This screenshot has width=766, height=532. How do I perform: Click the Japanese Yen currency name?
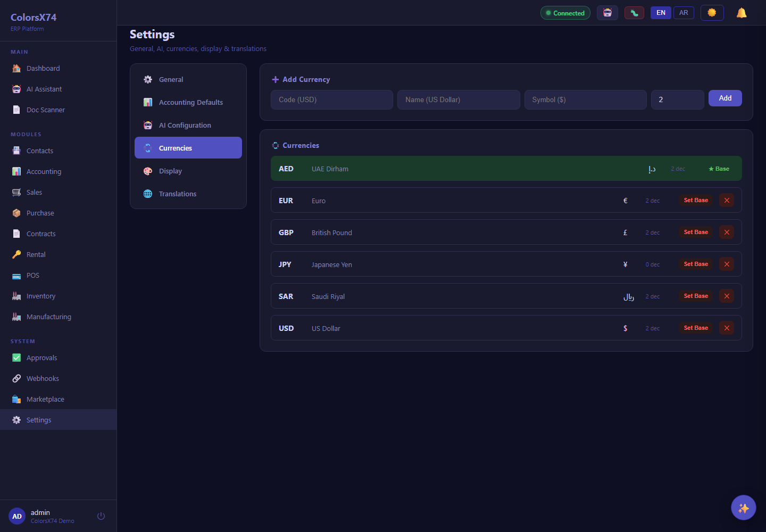pyautogui.click(x=331, y=264)
